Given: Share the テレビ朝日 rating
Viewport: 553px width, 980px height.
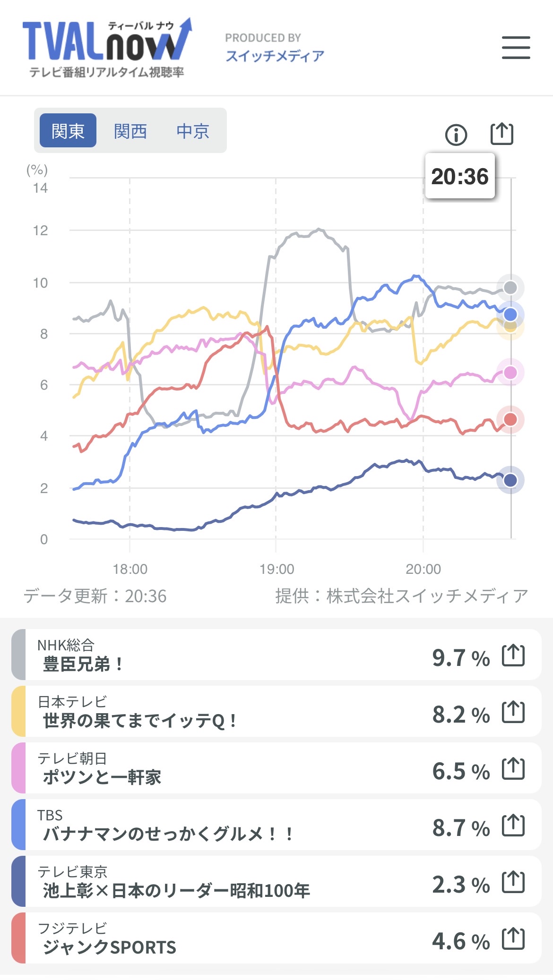Looking at the screenshot, I should (513, 769).
